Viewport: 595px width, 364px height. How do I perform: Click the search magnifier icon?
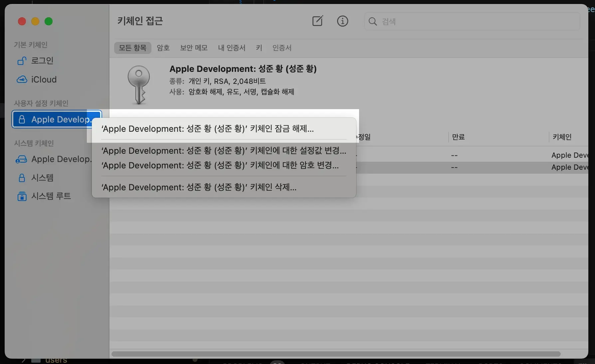click(373, 21)
